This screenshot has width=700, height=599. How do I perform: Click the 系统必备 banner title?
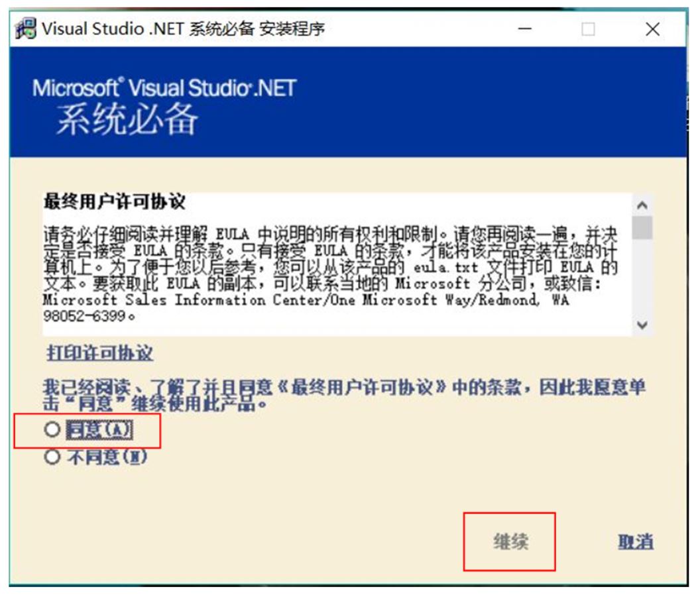[127, 119]
